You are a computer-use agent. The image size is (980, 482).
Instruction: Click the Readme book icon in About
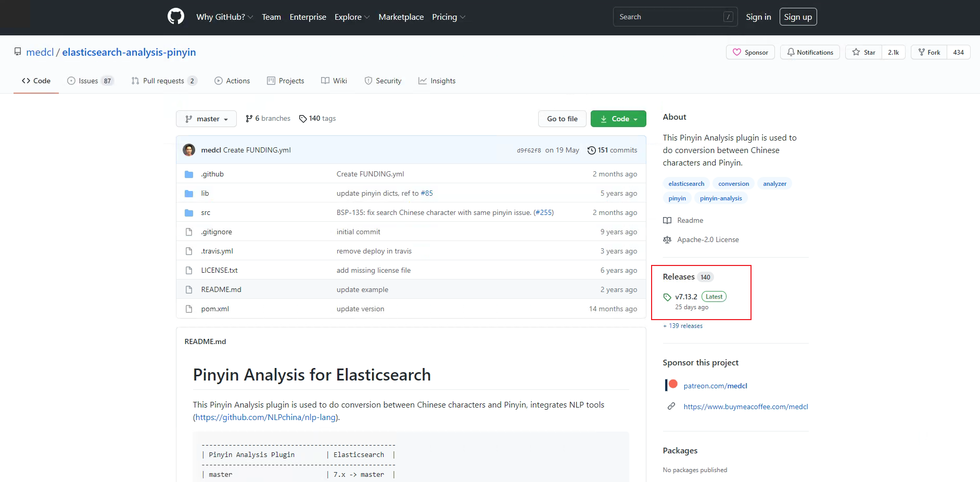pyautogui.click(x=667, y=221)
